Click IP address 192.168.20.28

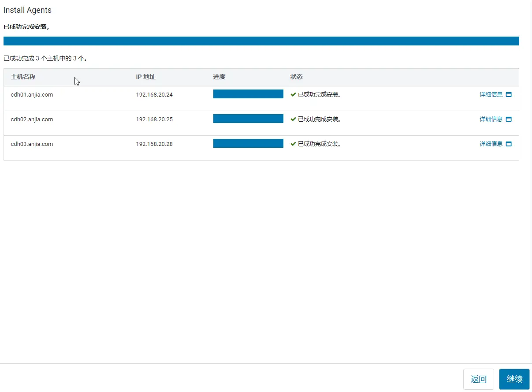[x=154, y=144]
